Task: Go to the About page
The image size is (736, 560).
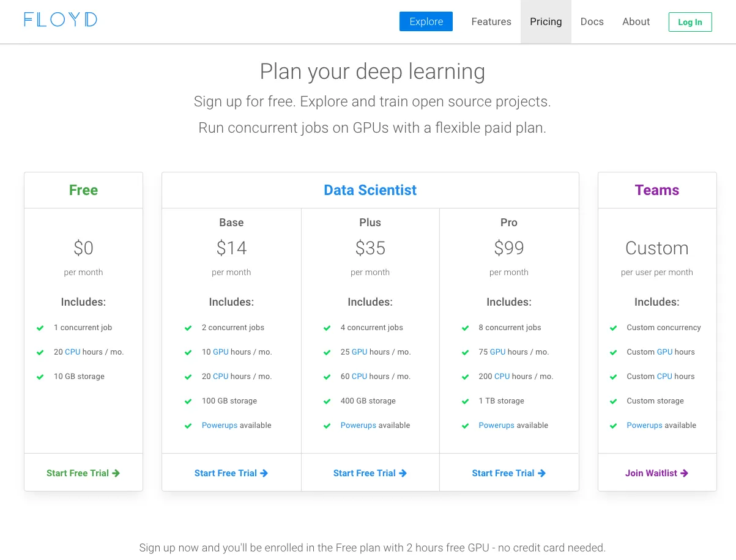Action: pos(636,21)
